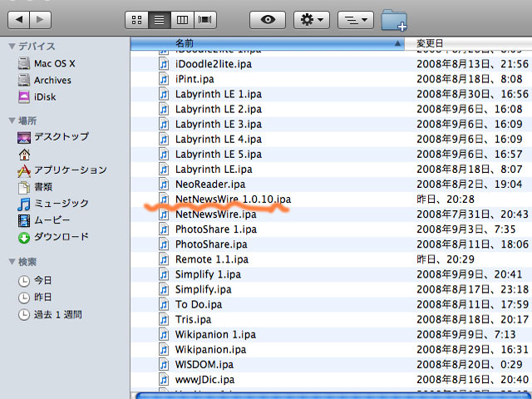This screenshot has width=532, height=399.
Task: Select the iPint.ipa file icon
Action: [164, 79]
